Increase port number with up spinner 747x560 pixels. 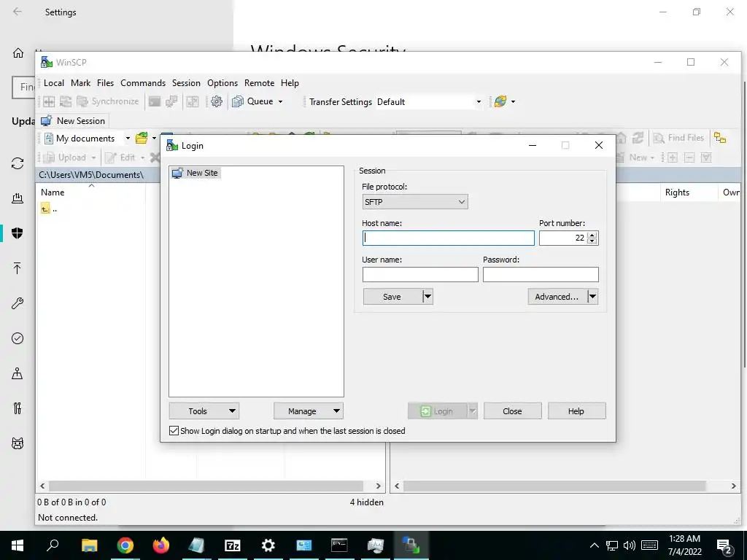click(592, 235)
